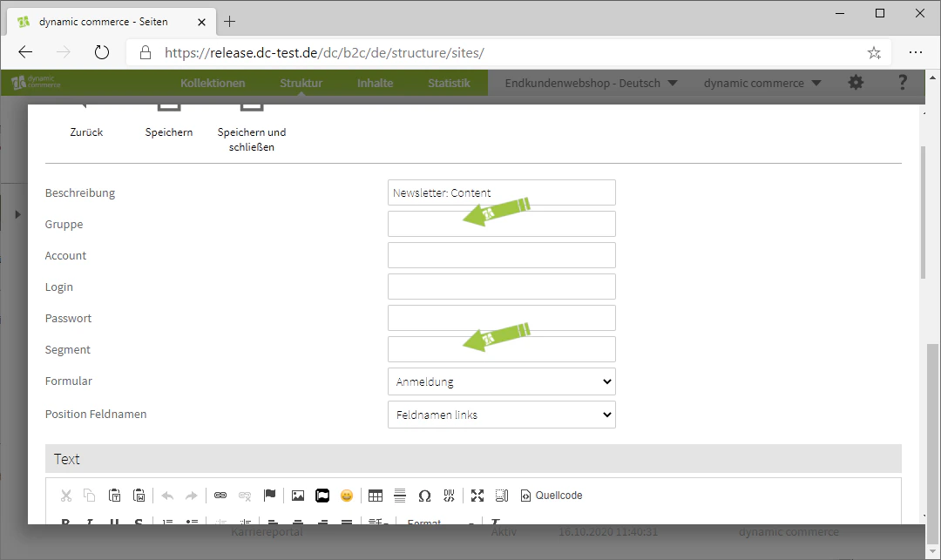Screen dimensions: 941x560
Task: Insert special character Omega icon
Action: click(424, 496)
